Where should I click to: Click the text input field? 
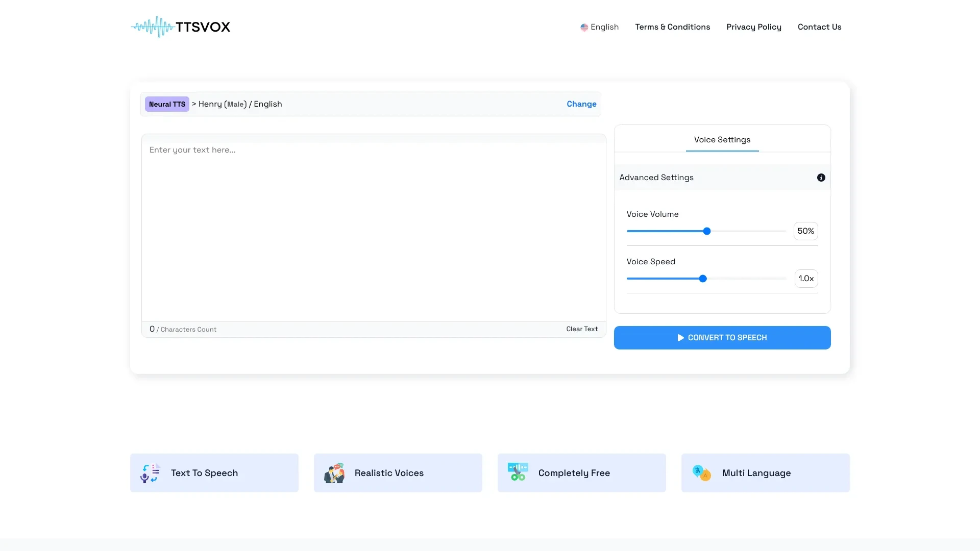(373, 228)
